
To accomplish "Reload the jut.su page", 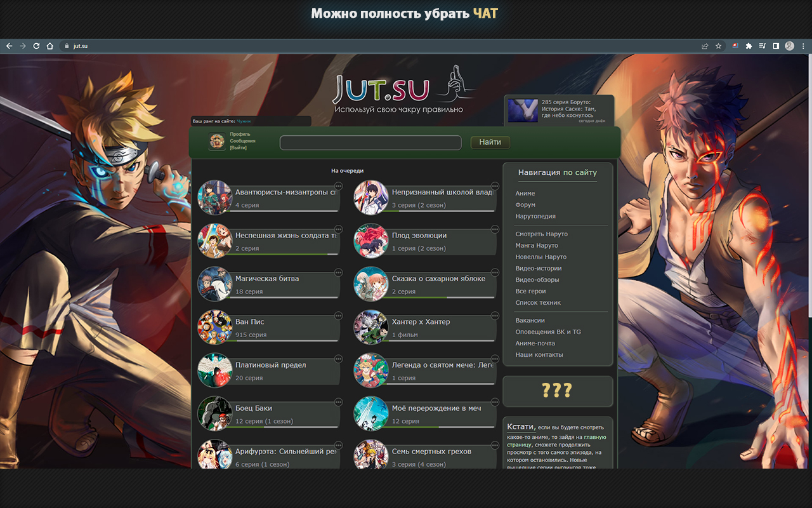I will (x=36, y=46).
